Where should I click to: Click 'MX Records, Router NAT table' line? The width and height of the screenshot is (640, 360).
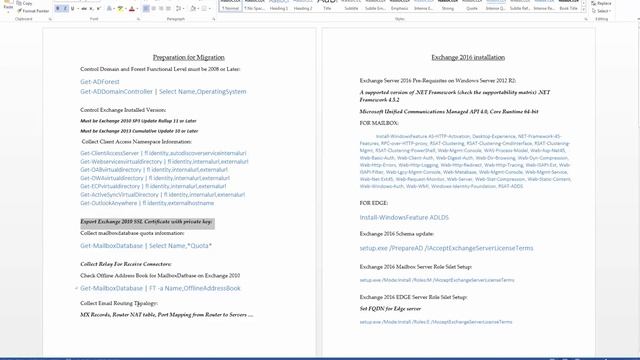[167, 315]
